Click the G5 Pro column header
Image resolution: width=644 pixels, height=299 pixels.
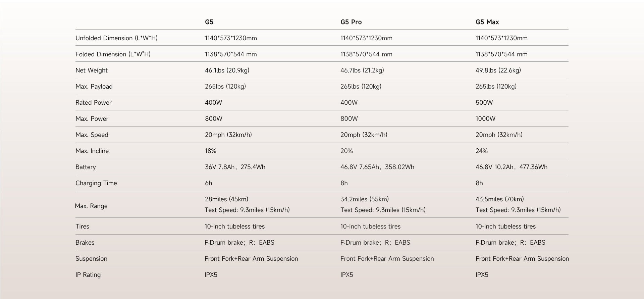coord(351,22)
